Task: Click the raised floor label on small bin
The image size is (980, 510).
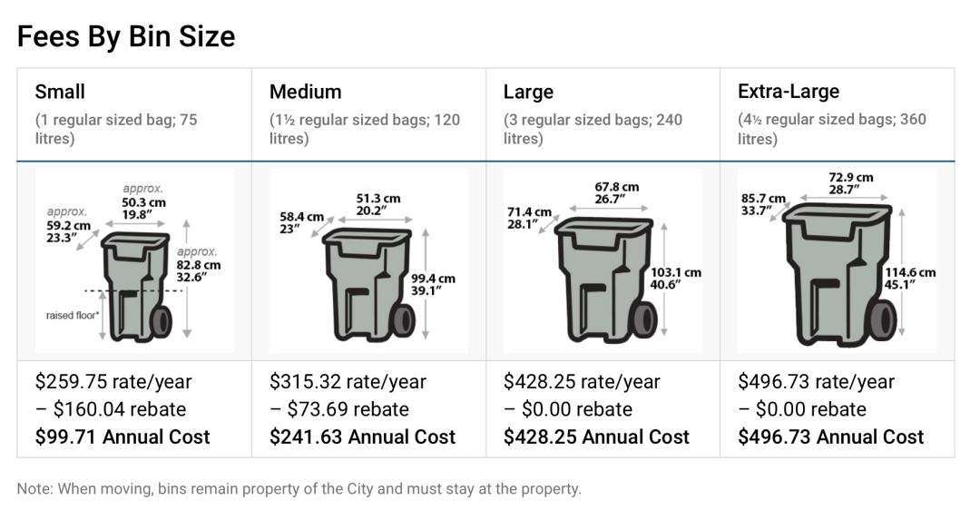Action: tap(73, 315)
